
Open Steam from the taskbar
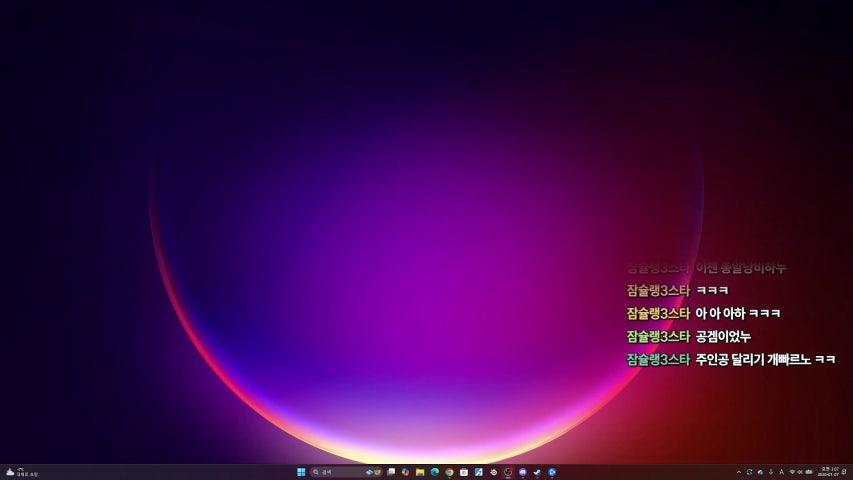(537, 472)
